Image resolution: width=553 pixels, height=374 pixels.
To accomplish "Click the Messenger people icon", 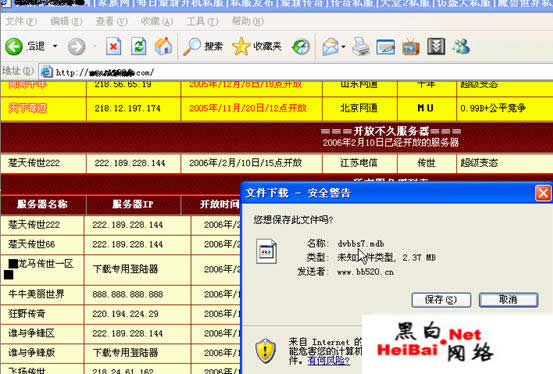I will [x=461, y=47].
